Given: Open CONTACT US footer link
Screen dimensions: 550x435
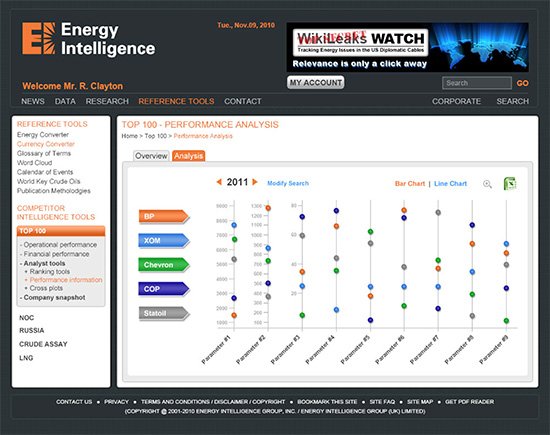Looking at the screenshot, I should point(74,402).
